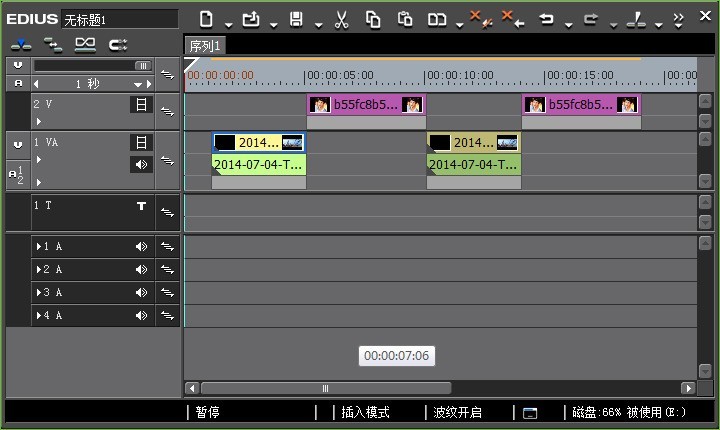This screenshot has width=720, height=430.
Task: Click the Cut scissors icon in toolbar
Action: (341, 20)
